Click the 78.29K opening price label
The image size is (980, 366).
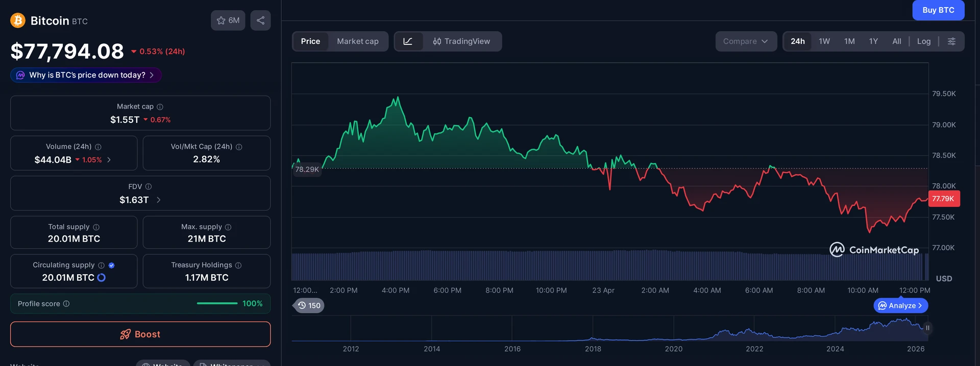(307, 169)
